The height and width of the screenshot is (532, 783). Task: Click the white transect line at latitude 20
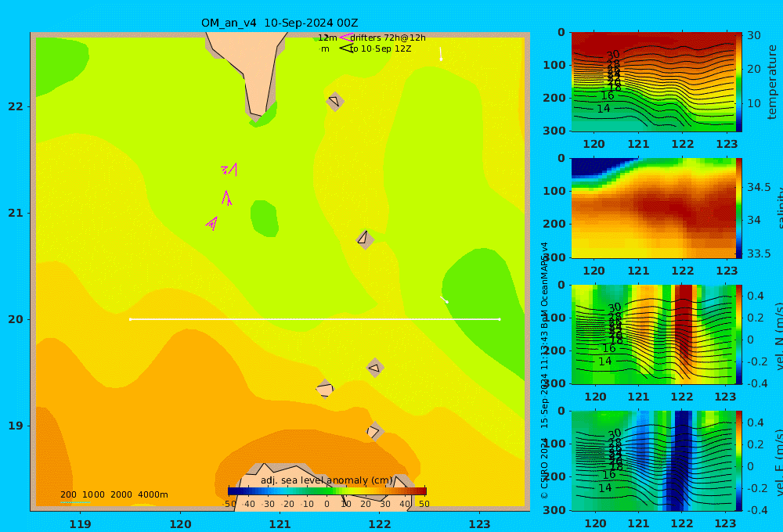pos(315,319)
